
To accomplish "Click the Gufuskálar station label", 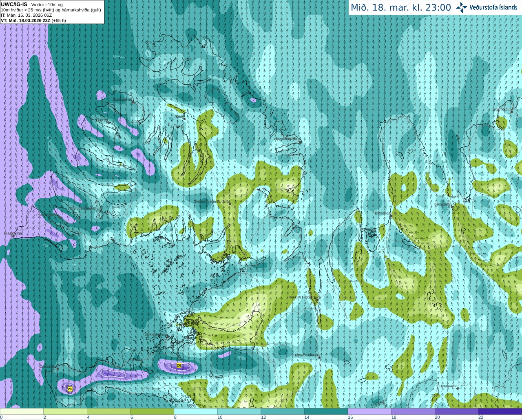I will (48, 367).
